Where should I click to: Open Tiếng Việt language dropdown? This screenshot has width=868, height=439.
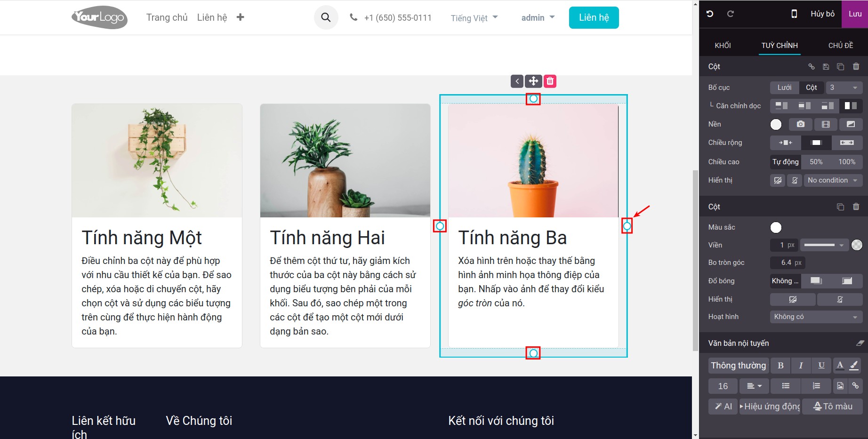coord(474,18)
